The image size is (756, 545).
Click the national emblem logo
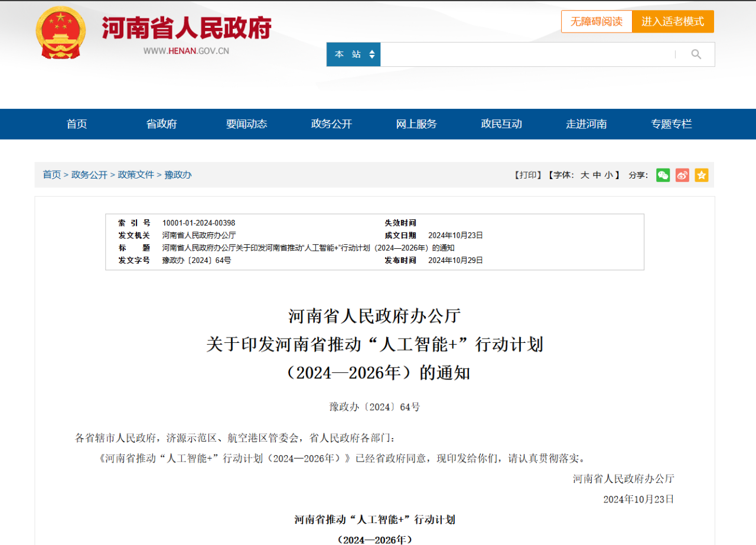(x=60, y=32)
